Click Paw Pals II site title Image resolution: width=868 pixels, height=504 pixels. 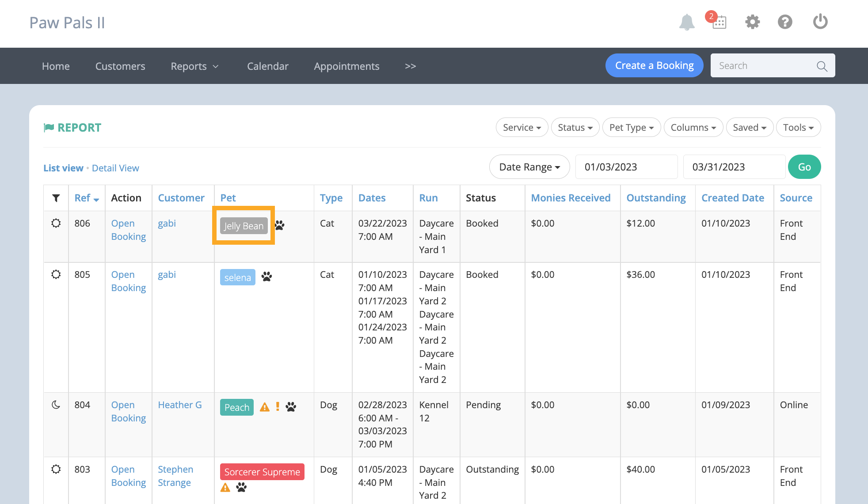67,23
